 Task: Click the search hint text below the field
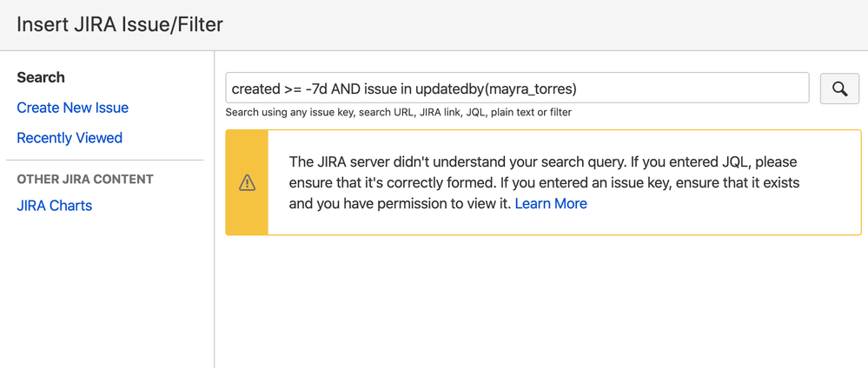(x=399, y=113)
